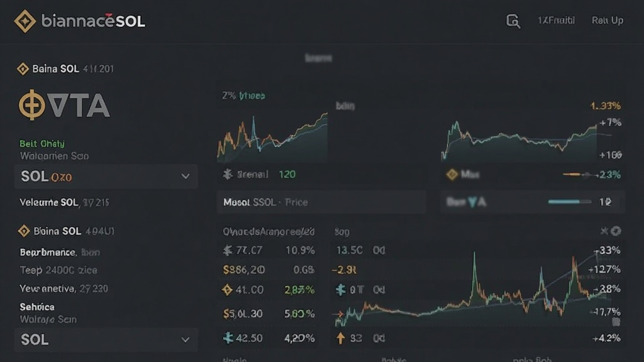Click the round gold emblem before VTA
644x362 pixels.
(31, 105)
